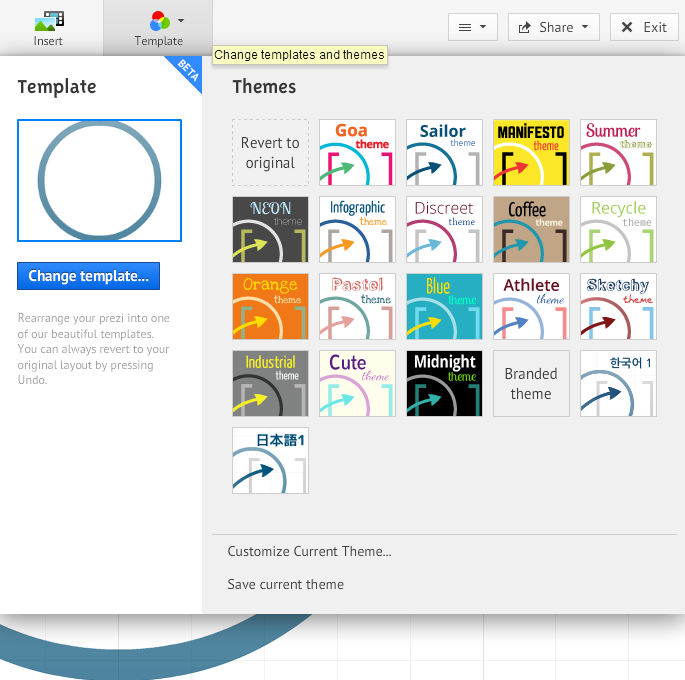Apply the Discreet theme
This screenshot has width=685, height=680.
tap(444, 229)
